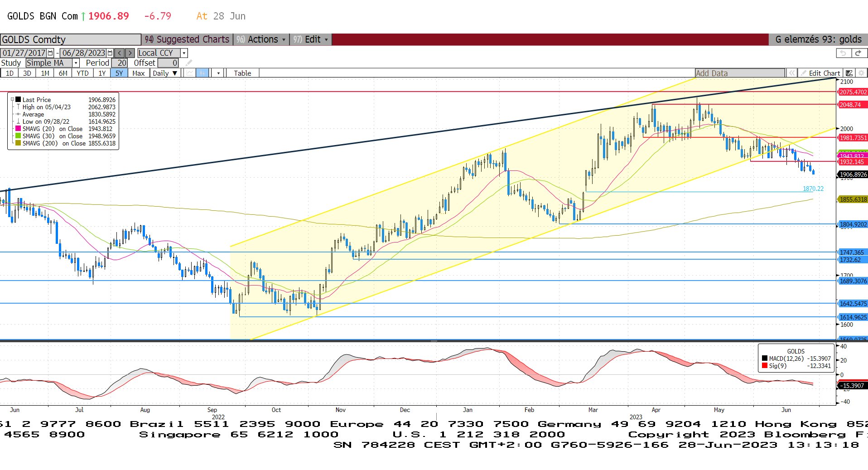Select the 1D time range
This screenshot has height=470, width=868.
tap(10, 73)
